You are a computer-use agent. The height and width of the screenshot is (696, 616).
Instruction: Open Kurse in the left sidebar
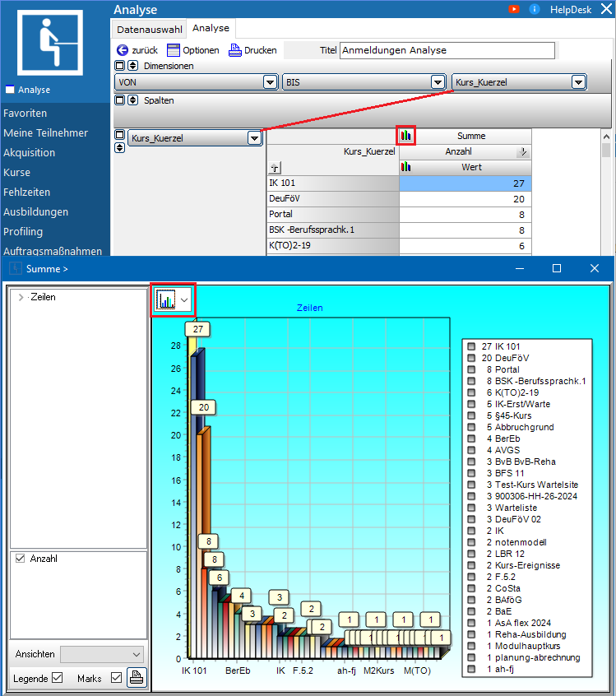pyautogui.click(x=16, y=172)
